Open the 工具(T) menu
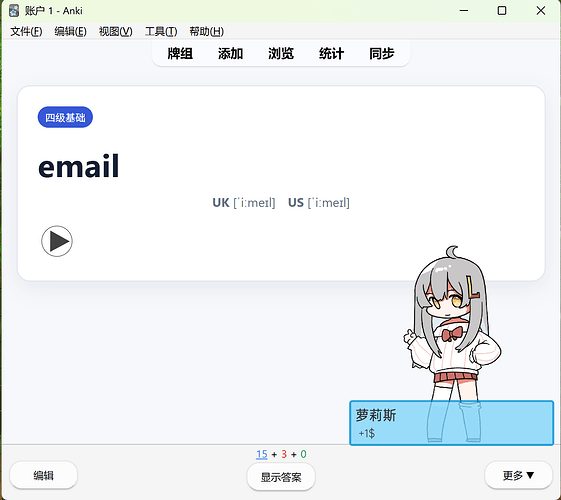Viewport: 561px width, 500px height. tap(161, 31)
